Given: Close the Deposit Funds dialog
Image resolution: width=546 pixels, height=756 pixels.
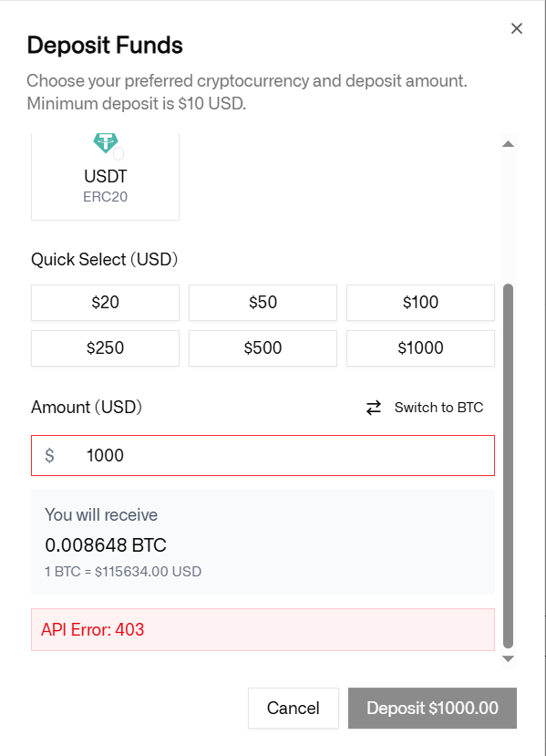Looking at the screenshot, I should pos(517,28).
